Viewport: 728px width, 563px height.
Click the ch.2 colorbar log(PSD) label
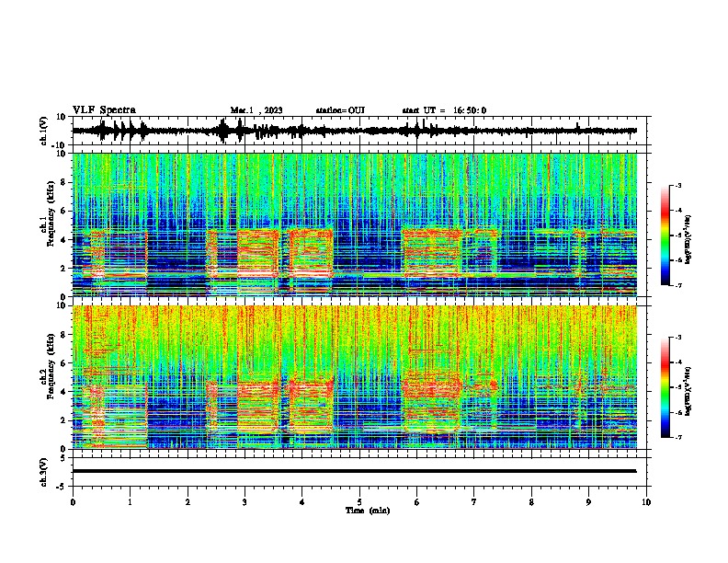(x=688, y=391)
